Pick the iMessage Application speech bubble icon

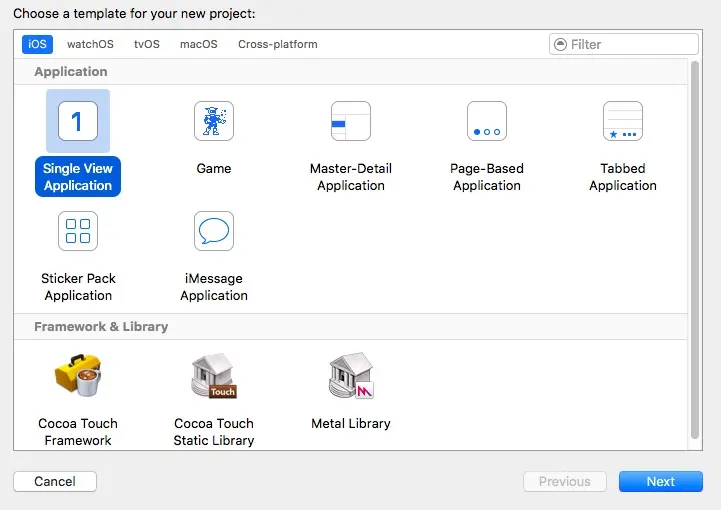pyautogui.click(x=214, y=231)
